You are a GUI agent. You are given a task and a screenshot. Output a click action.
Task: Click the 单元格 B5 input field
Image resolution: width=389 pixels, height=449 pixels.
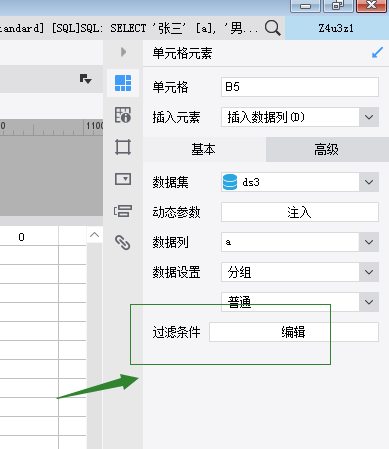(x=300, y=87)
